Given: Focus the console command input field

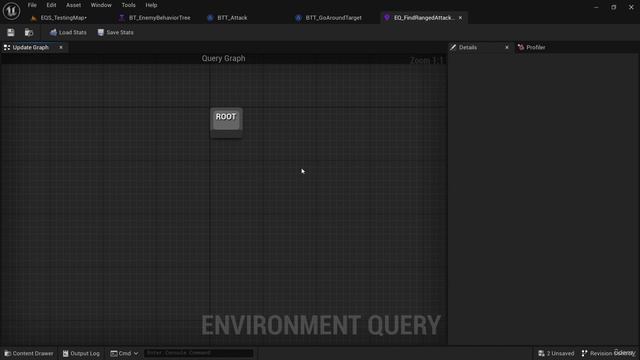Looking at the screenshot, I should 198,353.
